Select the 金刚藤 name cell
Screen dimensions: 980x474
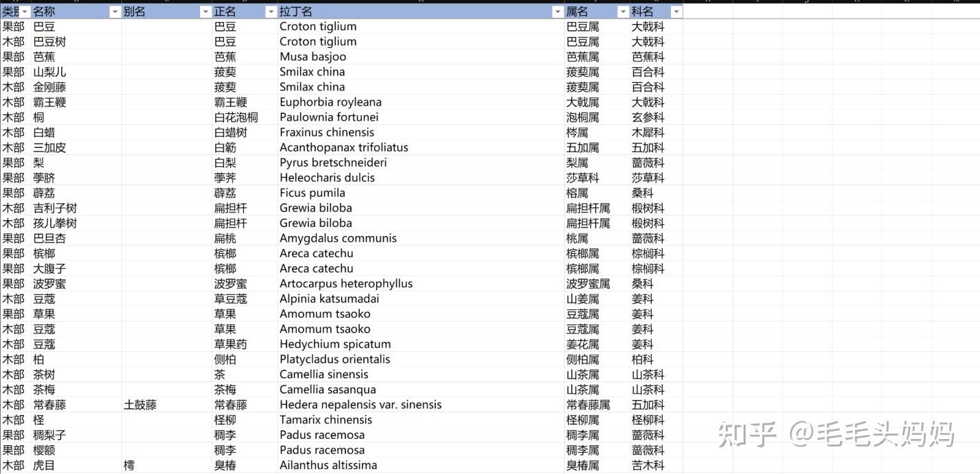coord(76,87)
